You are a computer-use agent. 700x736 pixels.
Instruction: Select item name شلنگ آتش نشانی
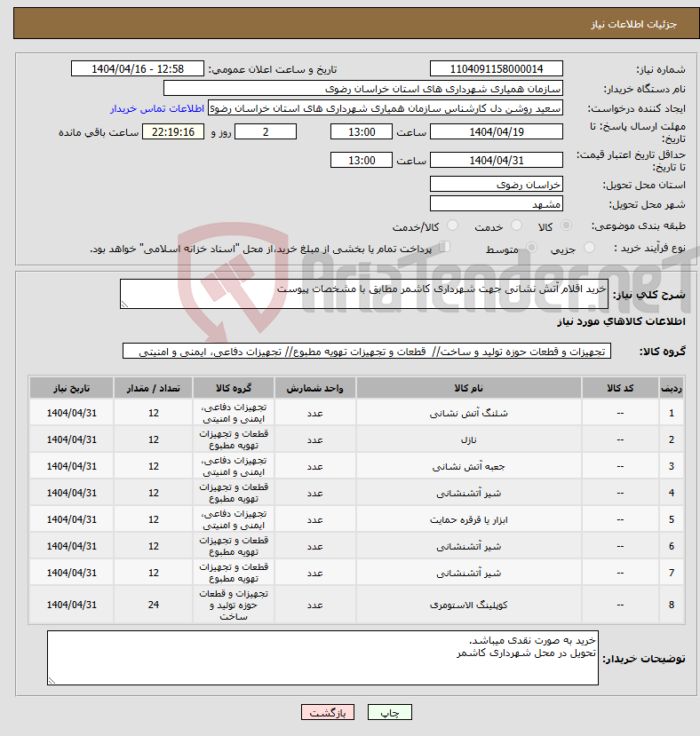[x=468, y=413]
